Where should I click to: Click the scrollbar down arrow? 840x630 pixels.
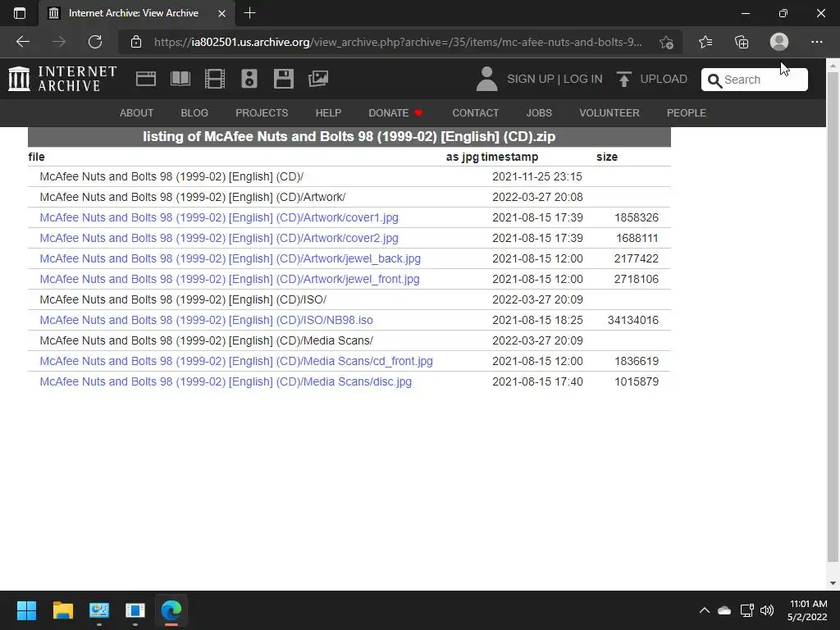pyautogui.click(x=833, y=583)
